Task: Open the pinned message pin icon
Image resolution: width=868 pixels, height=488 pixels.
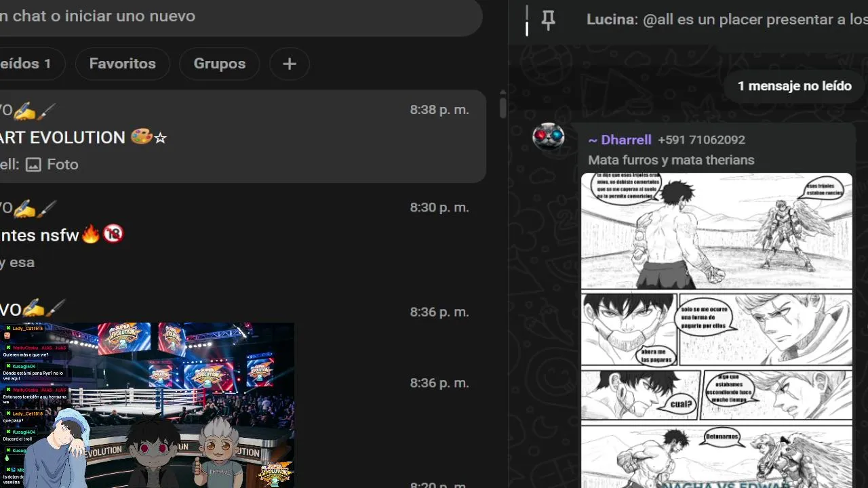Action: 548,20
